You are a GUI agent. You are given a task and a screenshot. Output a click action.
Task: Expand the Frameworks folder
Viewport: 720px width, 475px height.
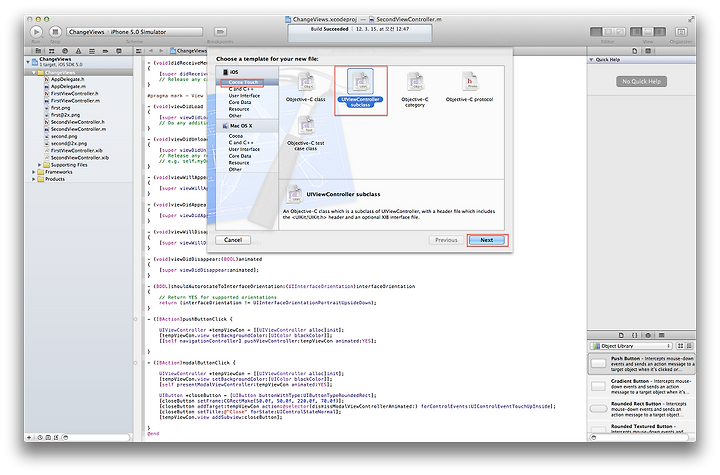(34, 172)
